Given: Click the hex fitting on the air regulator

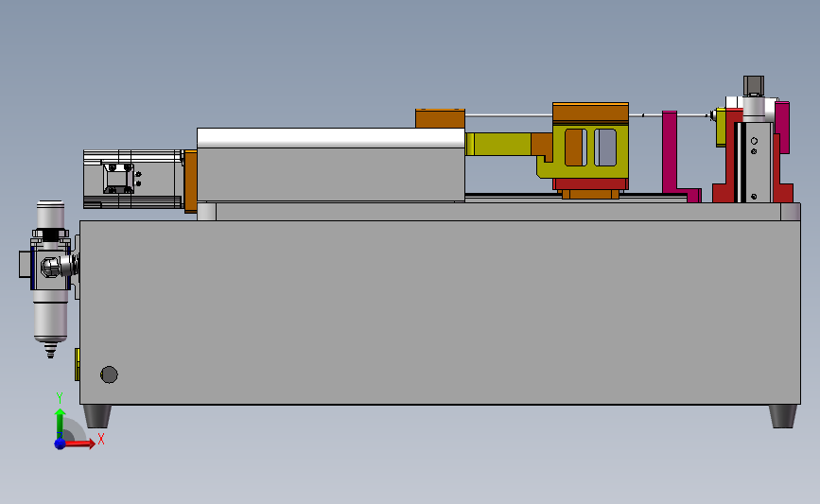Looking at the screenshot, I should click(x=50, y=267).
